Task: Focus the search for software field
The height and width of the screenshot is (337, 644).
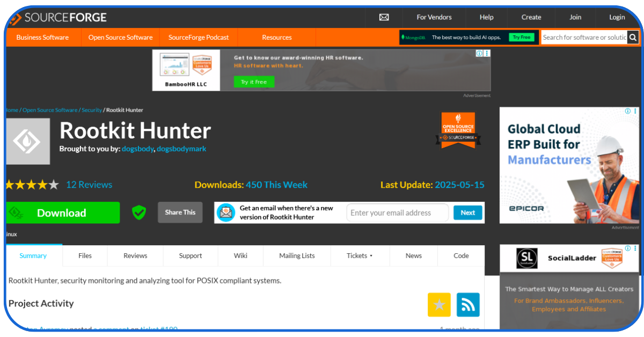Action: (584, 38)
